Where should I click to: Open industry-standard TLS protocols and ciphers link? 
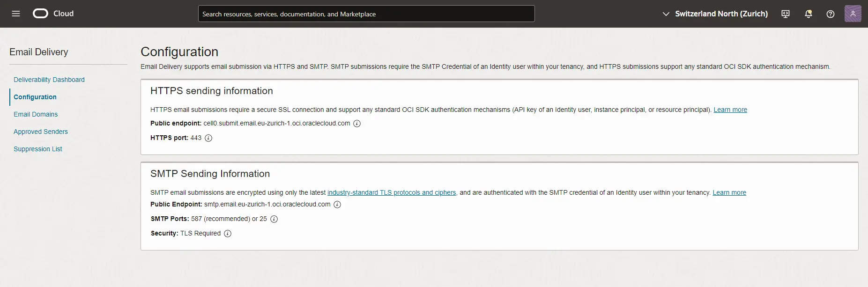[392, 192]
